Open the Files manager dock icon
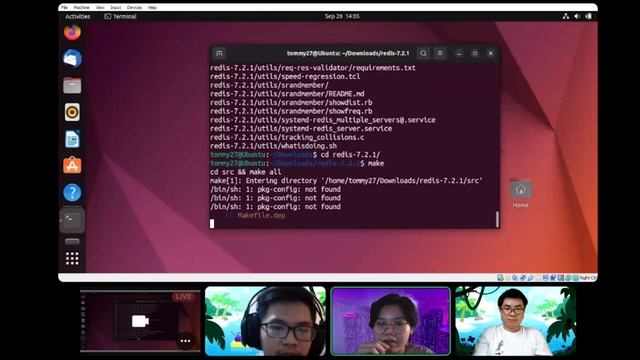Screen dimensions: 640x360 [x=72, y=85]
